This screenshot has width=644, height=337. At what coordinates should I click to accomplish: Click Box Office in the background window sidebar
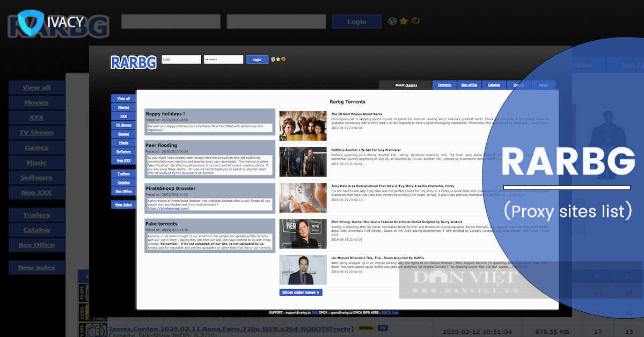click(36, 245)
